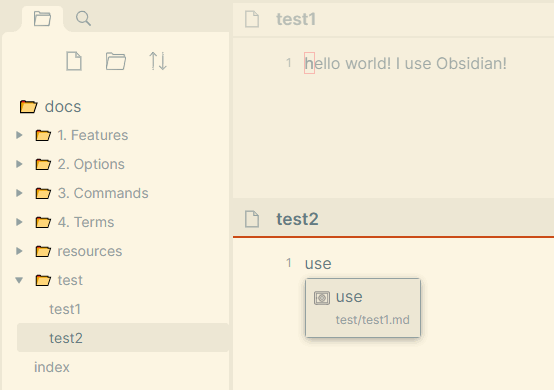The width and height of the screenshot is (554, 390).
Task: Place cursor in test1 hello world line
Action: 406,64
